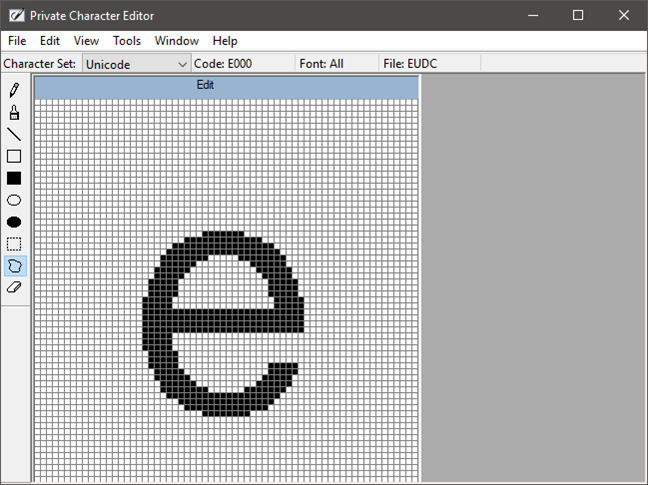Select the Pencil tool
Viewport: 648px width, 485px height.
point(14,90)
